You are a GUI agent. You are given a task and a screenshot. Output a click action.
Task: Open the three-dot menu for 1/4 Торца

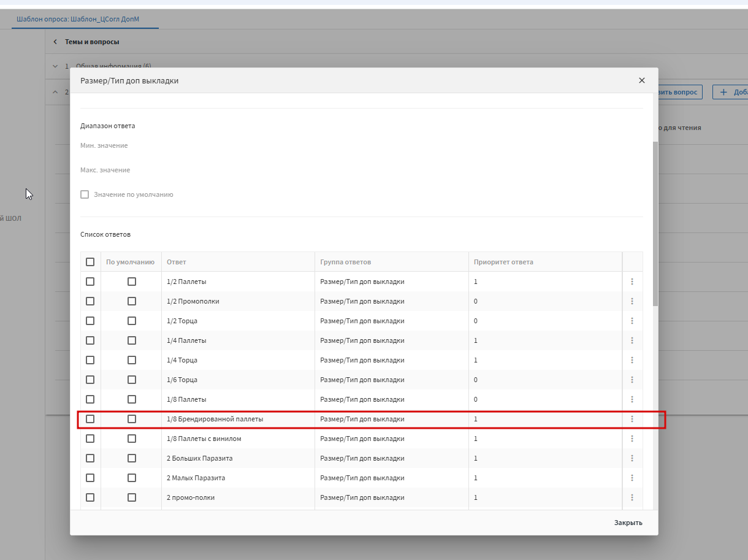pos(632,360)
